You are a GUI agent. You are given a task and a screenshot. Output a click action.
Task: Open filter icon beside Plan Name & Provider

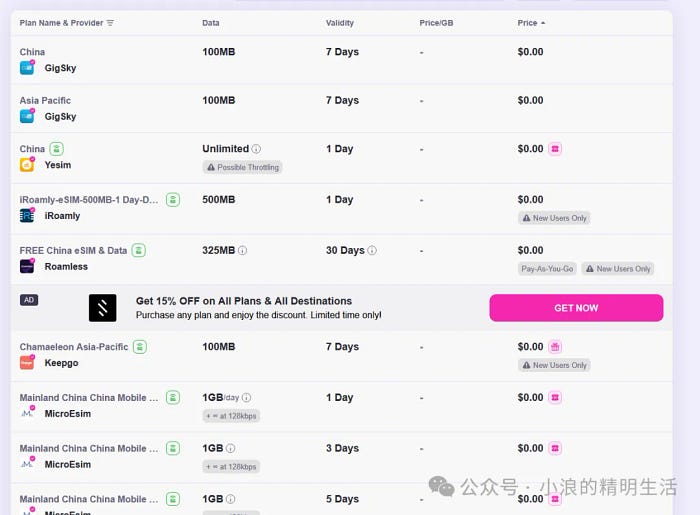click(x=110, y=23)
